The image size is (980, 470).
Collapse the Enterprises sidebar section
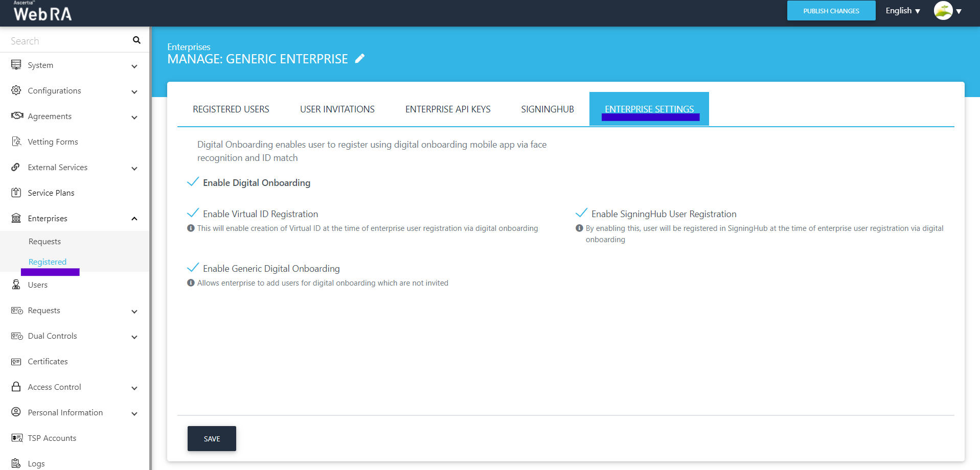tap(134, 219)
